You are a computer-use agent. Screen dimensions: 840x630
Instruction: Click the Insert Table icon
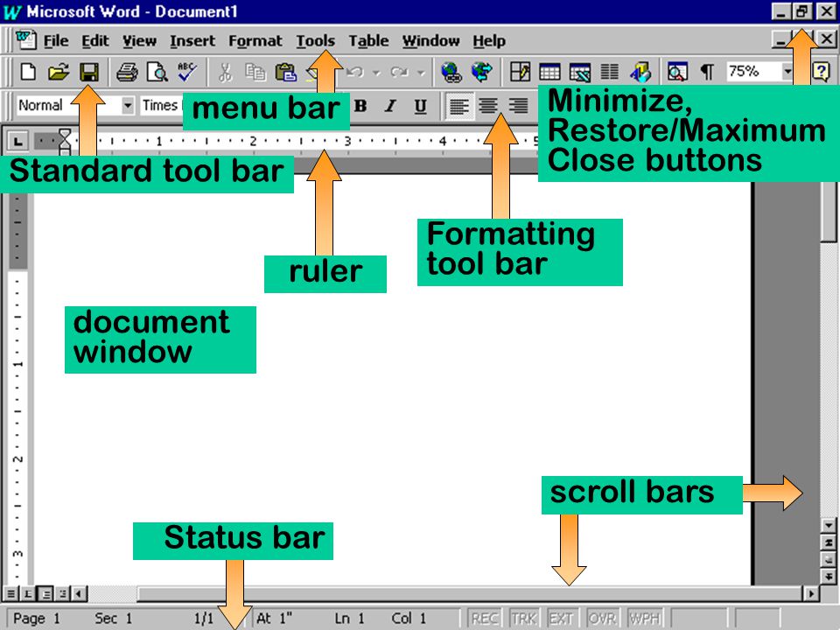coord(549,71)
